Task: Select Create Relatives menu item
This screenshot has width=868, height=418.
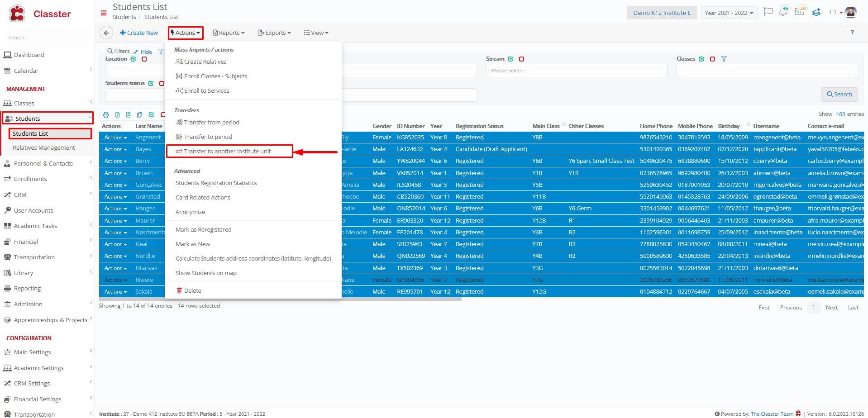Action: tap(201, 62)
